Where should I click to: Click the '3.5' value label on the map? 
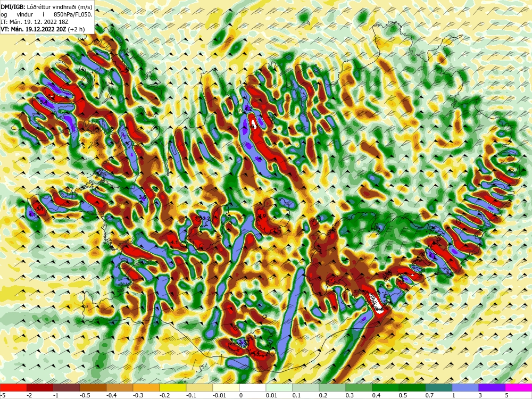242,342
